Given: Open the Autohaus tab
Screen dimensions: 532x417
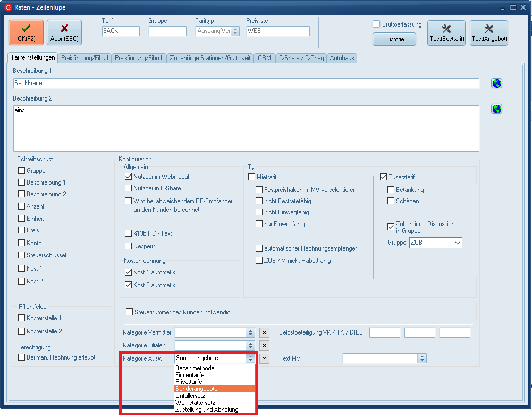Looking at the screenshot, I should pyautogui.click(x=342, y=58).
